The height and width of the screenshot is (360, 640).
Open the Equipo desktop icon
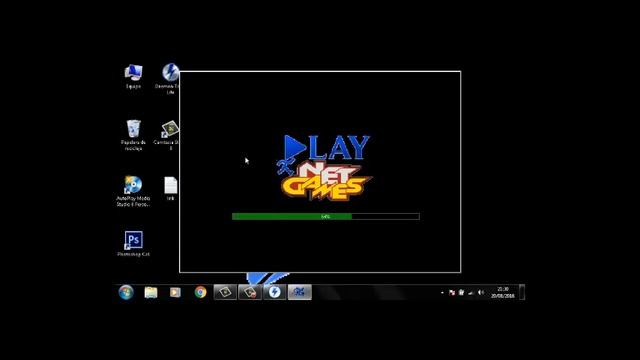coord(133,76)
